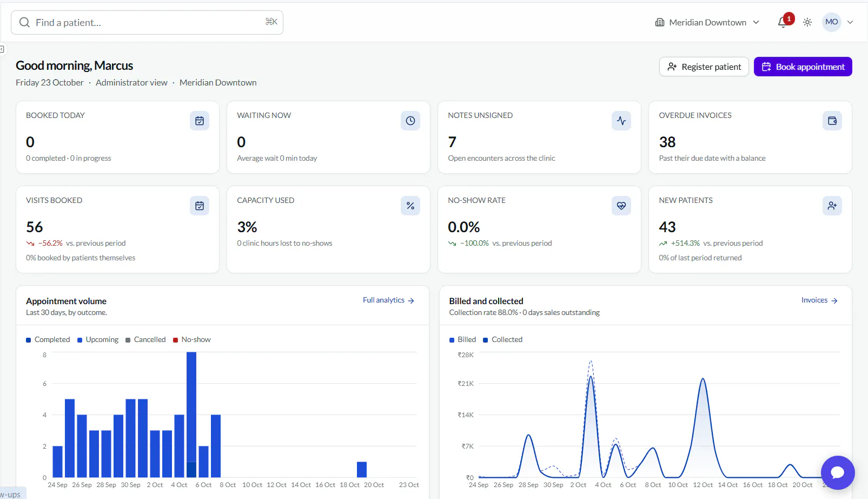
Task: Toggle the Cancelled legend series
Action: (x=145, y=339)
